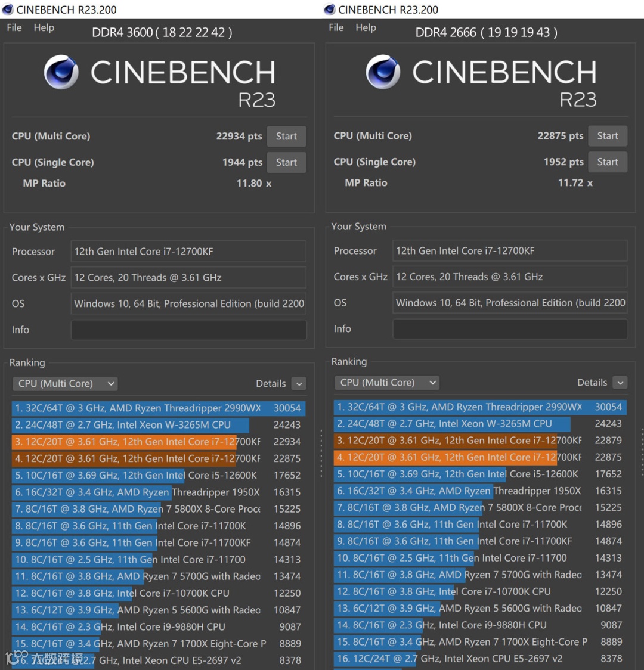Select i7-12700KF row scoring 22875 in left window
This screenshot has width=644, height=670.
point(159,458)
